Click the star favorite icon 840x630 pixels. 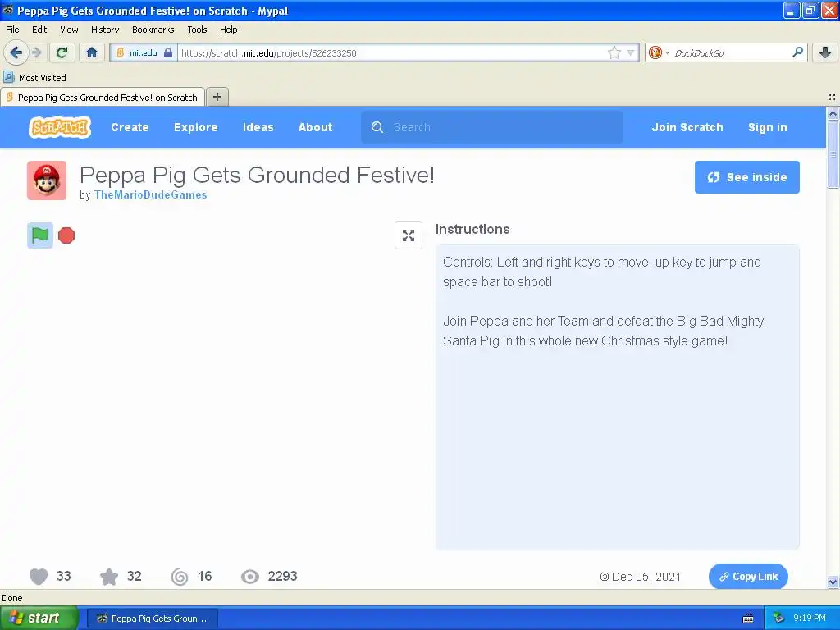[x=109, y=577]
